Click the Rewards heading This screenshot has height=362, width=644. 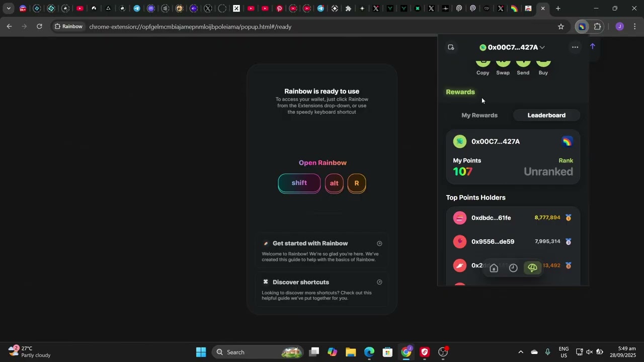[460, 92]
